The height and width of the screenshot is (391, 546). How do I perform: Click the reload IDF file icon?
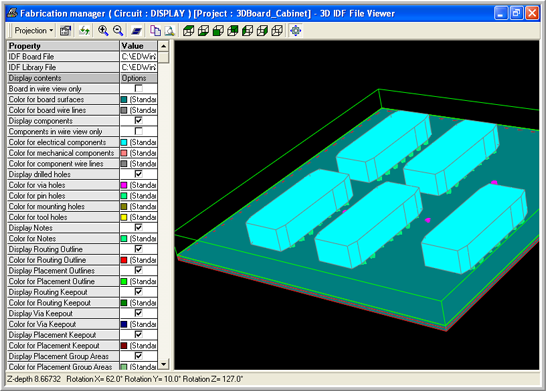pyautogui.click(x=84, y=31)
